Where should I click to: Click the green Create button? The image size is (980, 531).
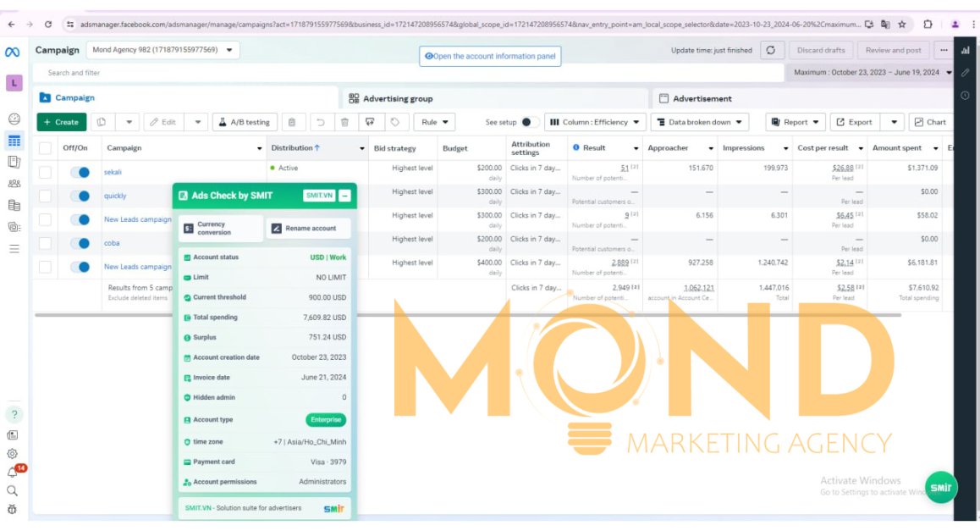tap(61, 122)
